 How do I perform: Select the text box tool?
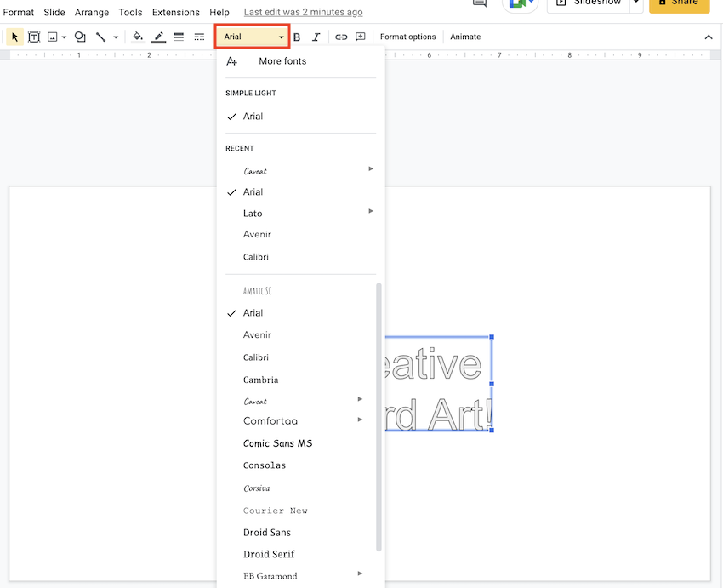point(34,37)
